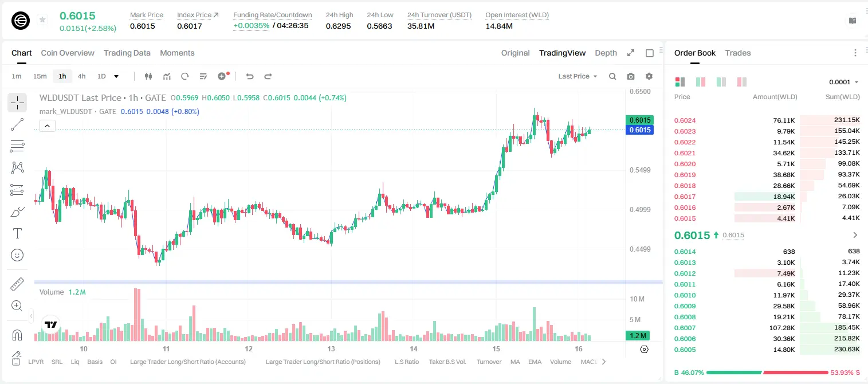Search symbol with magnifier icon

click(612, 76)
